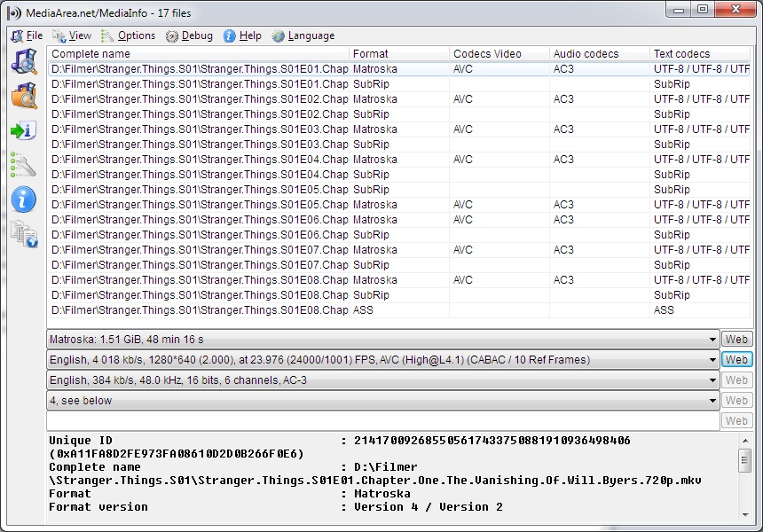Click the Web button beside Matroska summary
This screenshot has width=763, height=532.
tap(736, 340)
